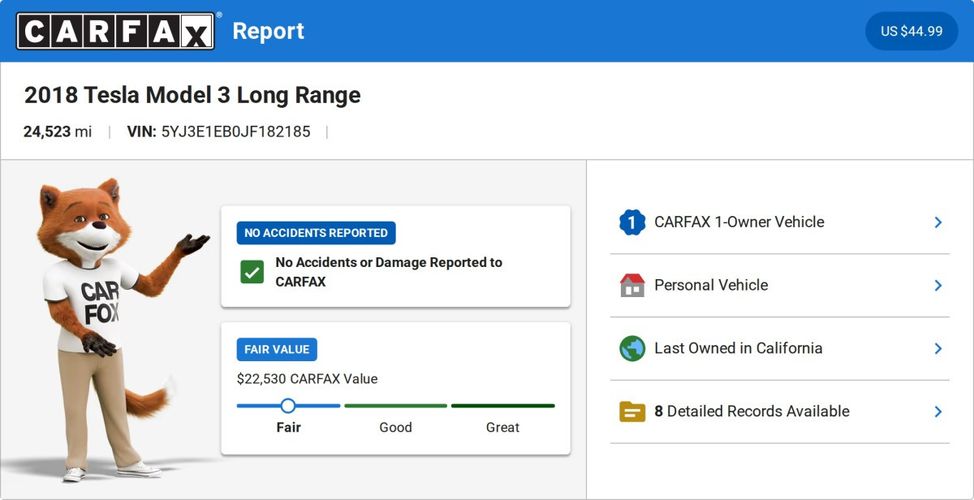Click the Fair Value badge label
The width and height of the screenshot is (974, 500).
277,350
